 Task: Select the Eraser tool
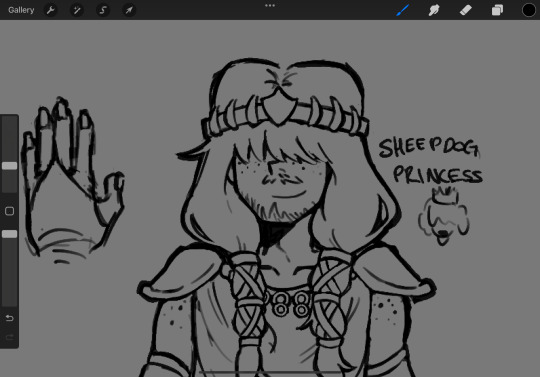(x=466, y=10)
